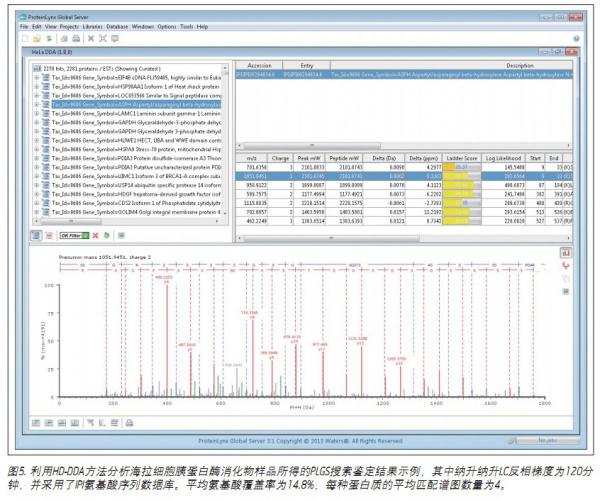This screenshot has height=500, width=600.
Task: Expand the GOLIM4 Golgi protein node
Action: point(37,214)
